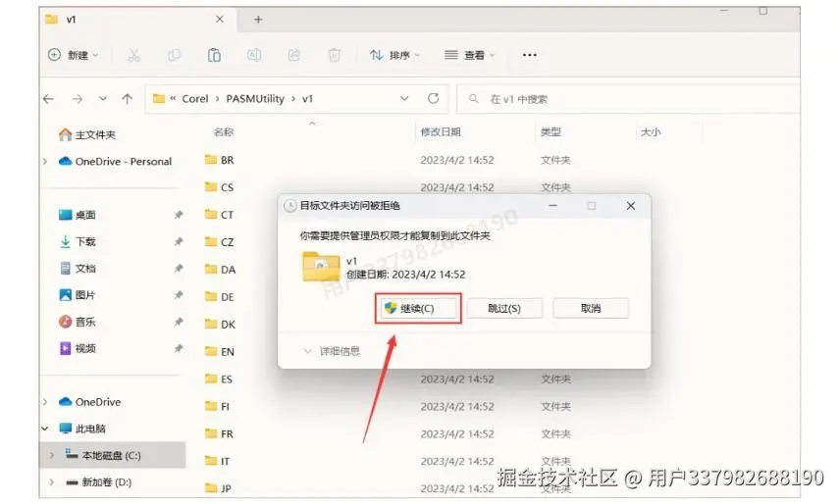This screenshot has height=504, width=839.
Task: Click Corel in the address breadcrumb
Action: coord(194,99)
